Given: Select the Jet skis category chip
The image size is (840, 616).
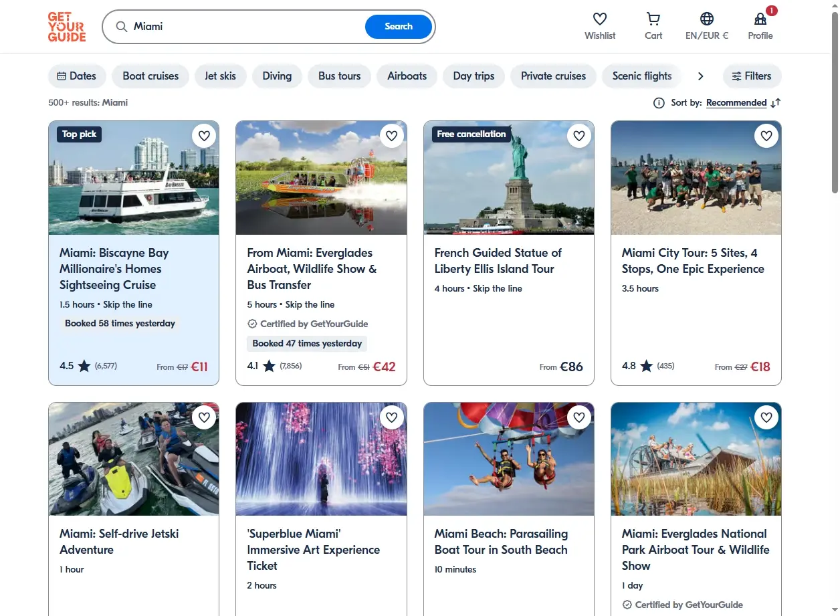Looking at the screenshot, I should [220, 76].
